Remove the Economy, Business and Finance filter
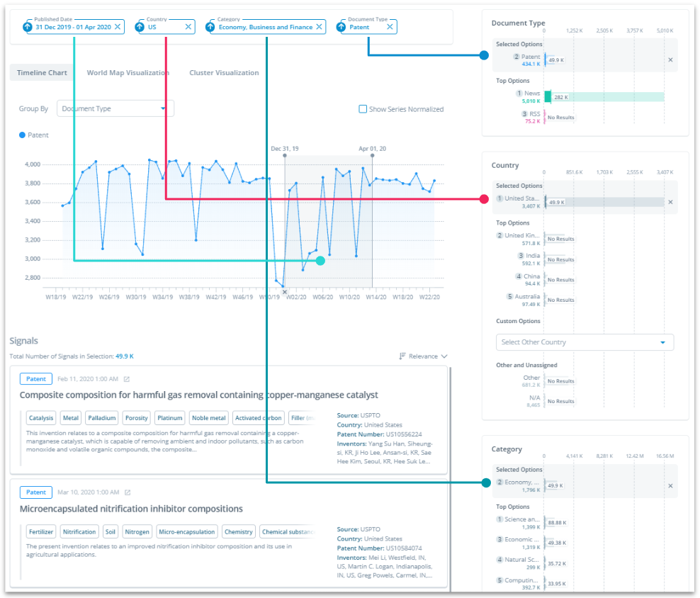This screenshot has height=598, width=700. click(320, 27)
